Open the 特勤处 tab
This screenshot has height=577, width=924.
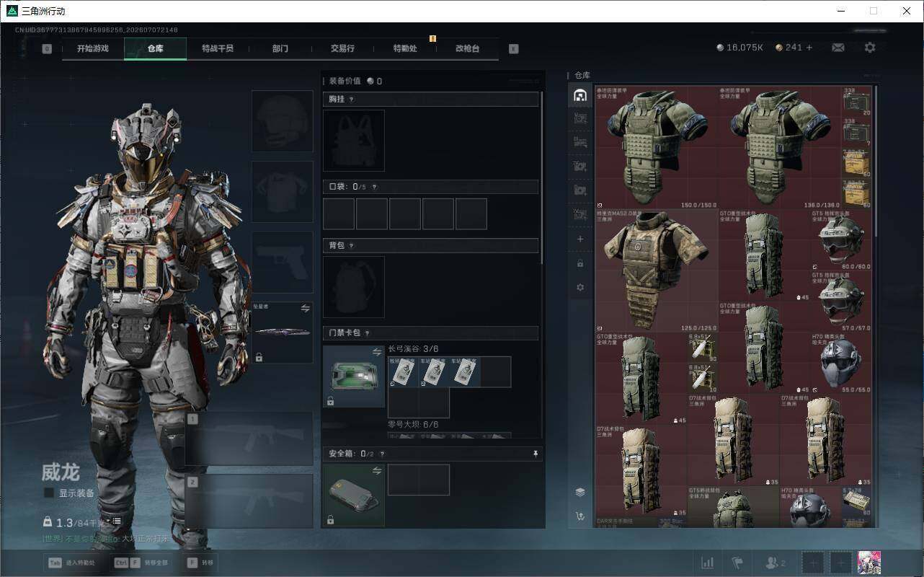tap(405, 48)
